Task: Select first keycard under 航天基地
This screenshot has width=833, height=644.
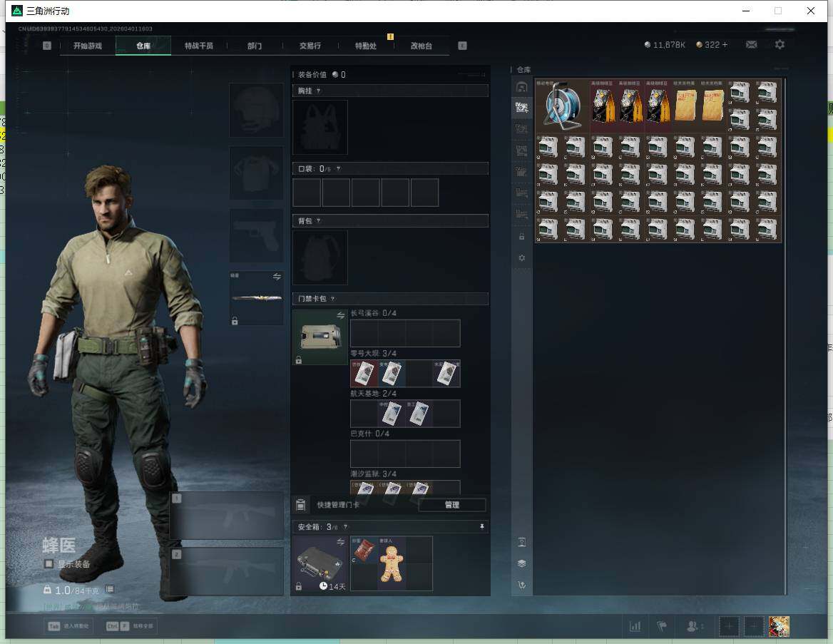Action: (392, 414)
